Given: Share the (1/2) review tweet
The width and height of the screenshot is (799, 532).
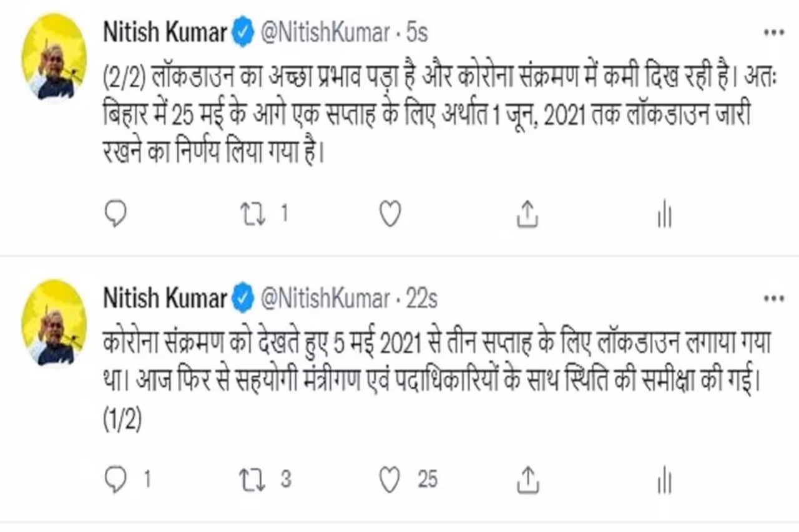Looking at the screenshot, I should coord(527,479).
